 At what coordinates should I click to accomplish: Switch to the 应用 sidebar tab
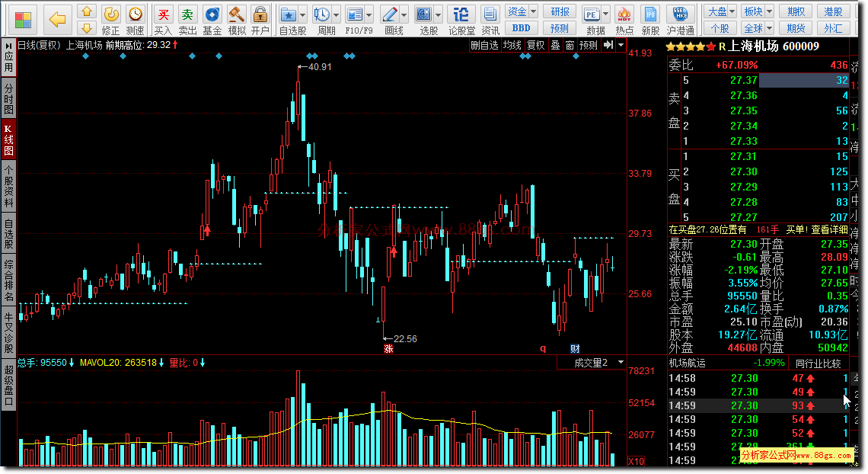click(8, 56)
